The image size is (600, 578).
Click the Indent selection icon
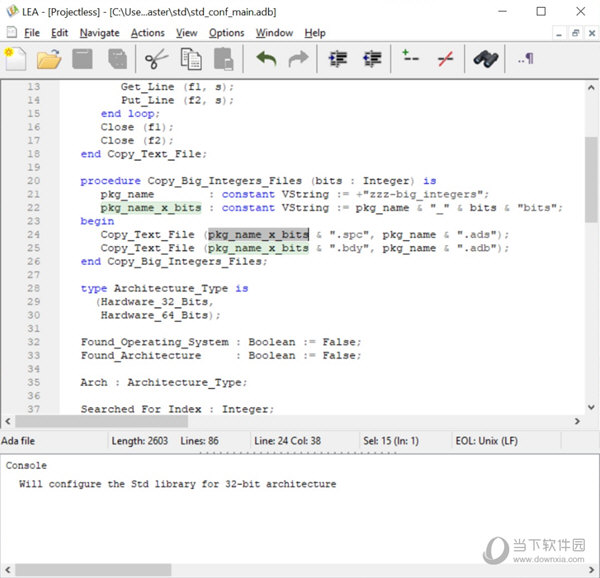pos(338,59)
